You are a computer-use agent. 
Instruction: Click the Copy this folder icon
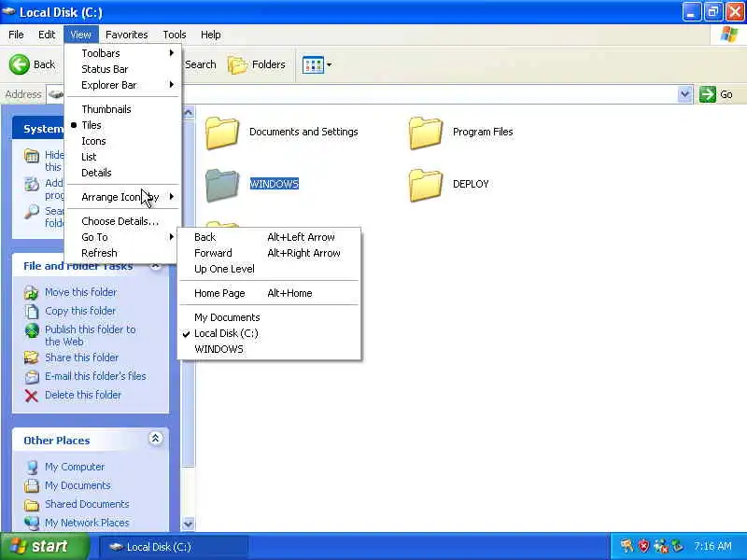[x=32, y=311]
